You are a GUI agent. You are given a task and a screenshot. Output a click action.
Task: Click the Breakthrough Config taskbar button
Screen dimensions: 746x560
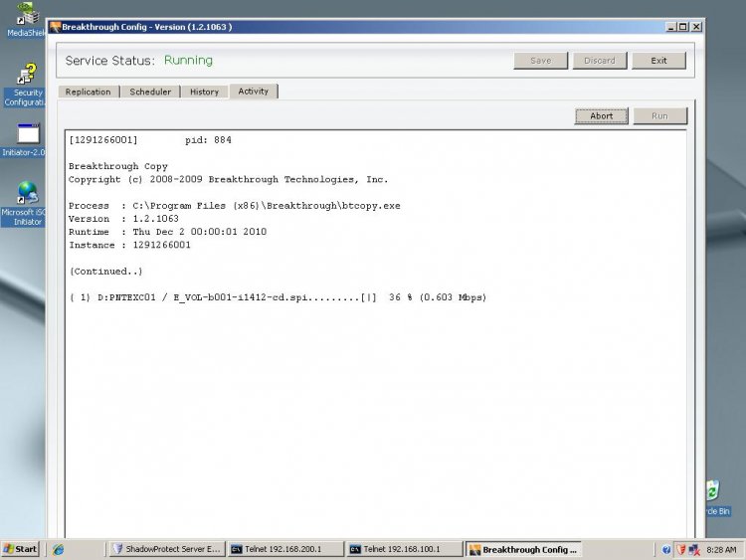[523, 549]
